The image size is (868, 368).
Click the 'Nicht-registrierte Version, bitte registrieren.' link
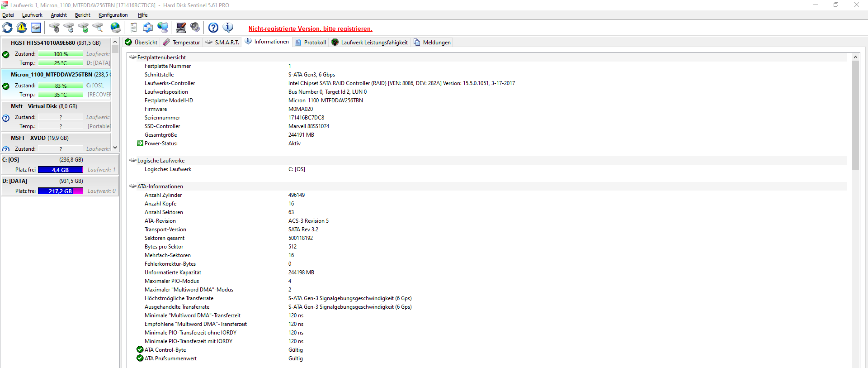pos(311,29)
